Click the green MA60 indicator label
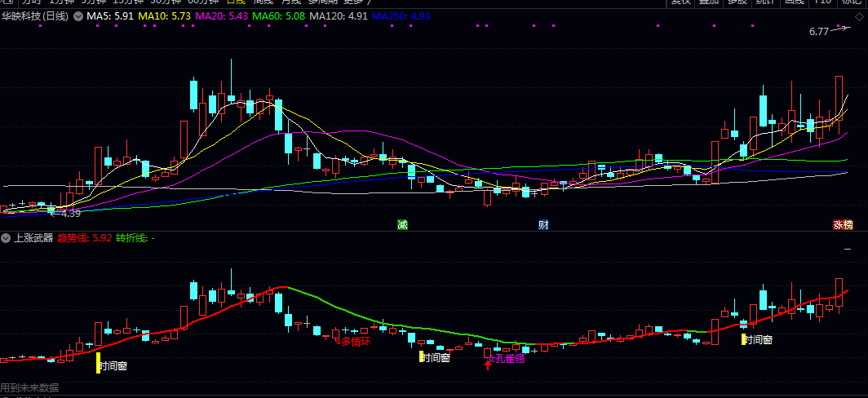Image resolution: width=868 pixels, height=398 pixels. pos(279,15)
